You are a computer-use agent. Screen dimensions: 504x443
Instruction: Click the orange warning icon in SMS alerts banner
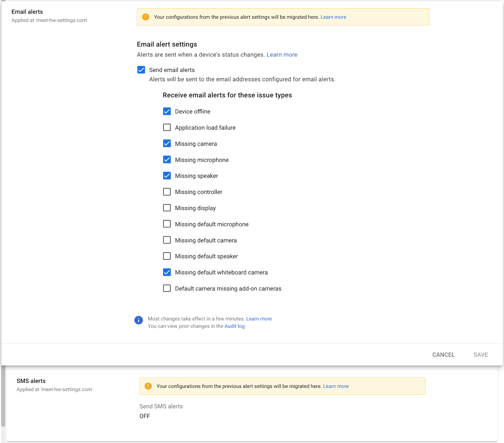pos(148,386)
